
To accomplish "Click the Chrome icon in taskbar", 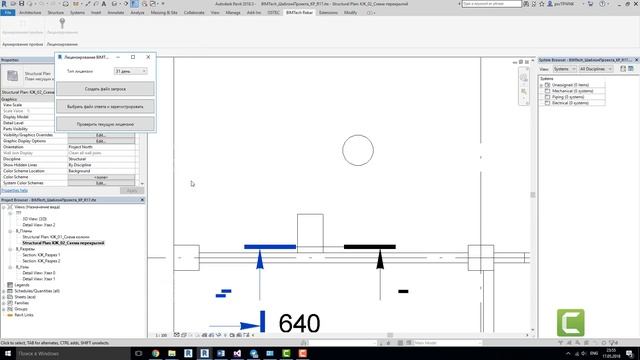I will (x=156, y=353).
